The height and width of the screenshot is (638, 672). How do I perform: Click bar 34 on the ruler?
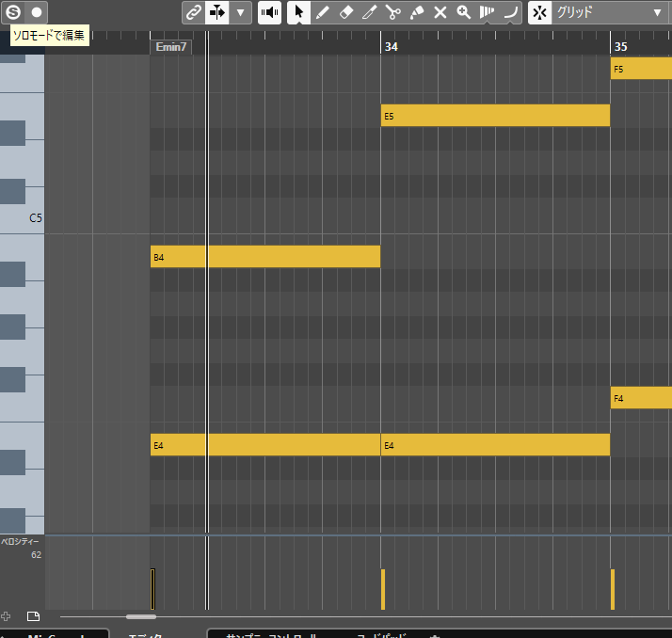point(391,47)
